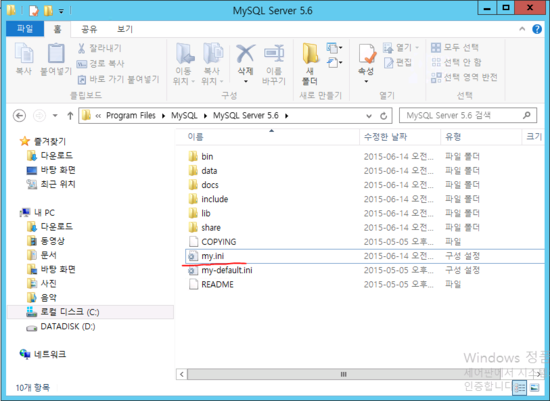Select the README file
This screenshot has width=550, height=401.
[217, 285]
